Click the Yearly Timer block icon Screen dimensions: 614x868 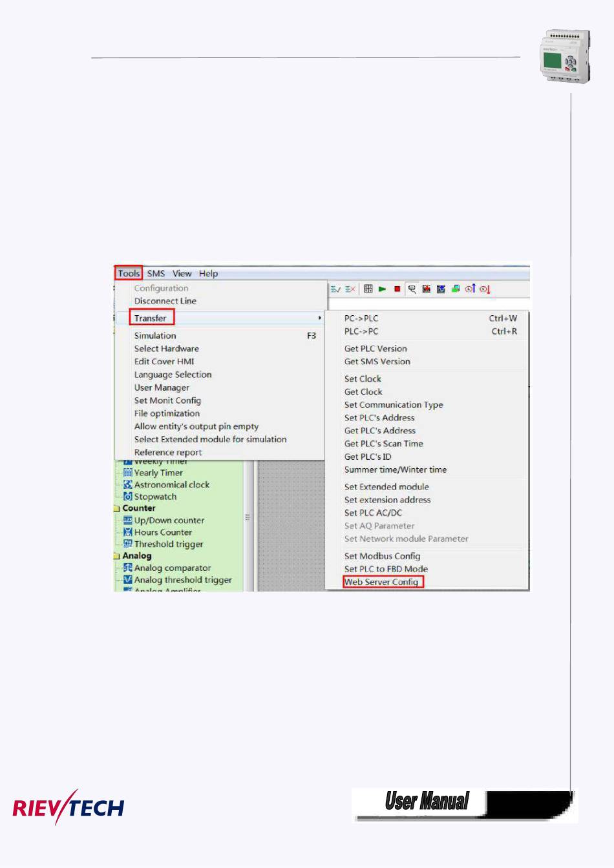[x=128, y=473]
